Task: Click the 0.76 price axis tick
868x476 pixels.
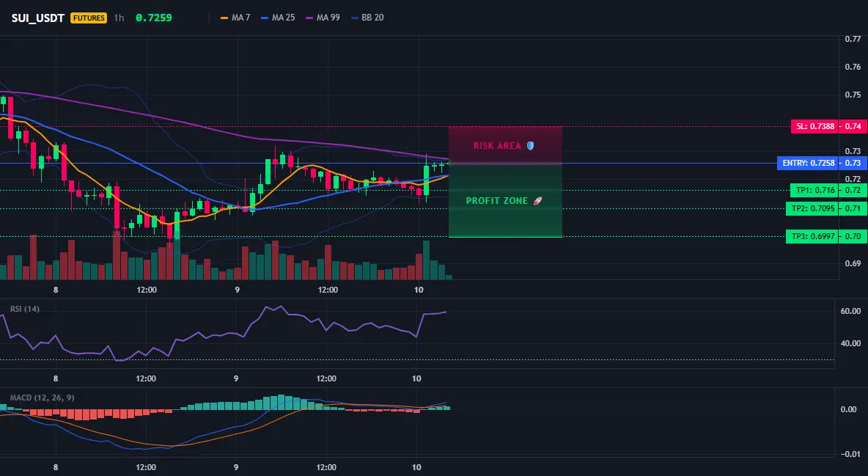Action: point(853,67)
